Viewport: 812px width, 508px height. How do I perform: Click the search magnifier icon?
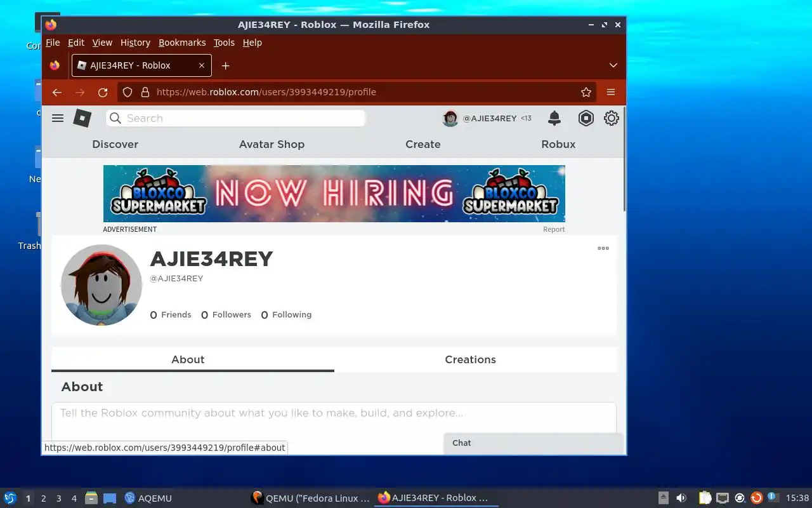coord(115,118)
